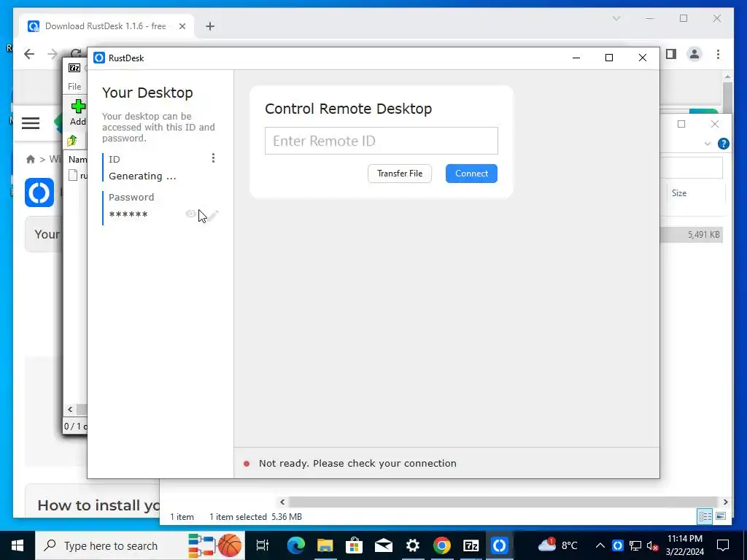
Task: Open Chrome side panel
Action: click(671, 54)
